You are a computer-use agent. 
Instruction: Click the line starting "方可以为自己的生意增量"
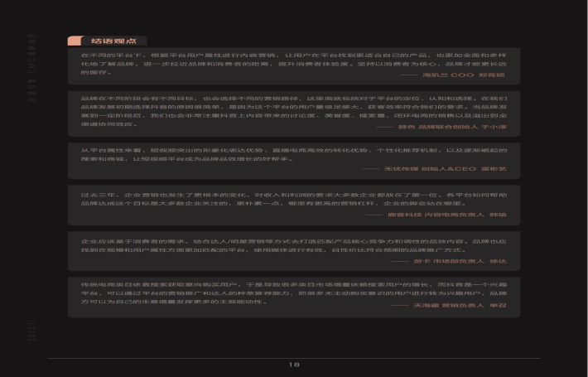tap(174, 302)
